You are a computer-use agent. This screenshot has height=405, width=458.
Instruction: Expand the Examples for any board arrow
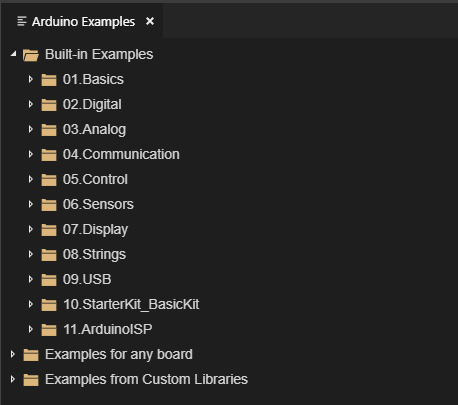13,354
